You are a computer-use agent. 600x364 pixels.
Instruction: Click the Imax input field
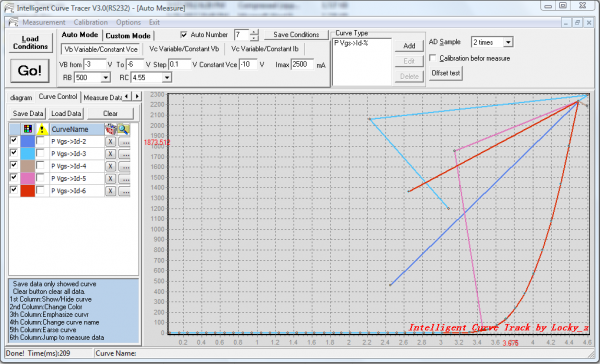coord(302,64)
